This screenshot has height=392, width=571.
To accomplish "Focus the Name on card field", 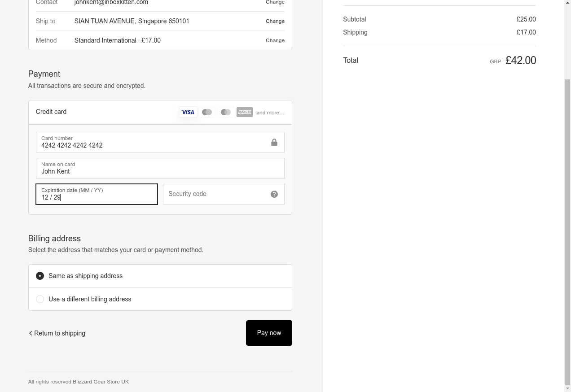I will click(160, 168).
